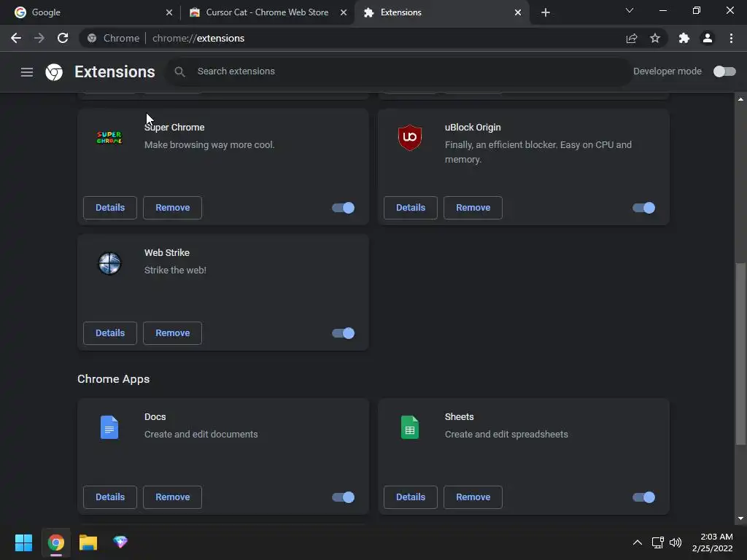Disable the uBlock Origin extension toggle
Screen dimensions: 747x560
[643, 208]
